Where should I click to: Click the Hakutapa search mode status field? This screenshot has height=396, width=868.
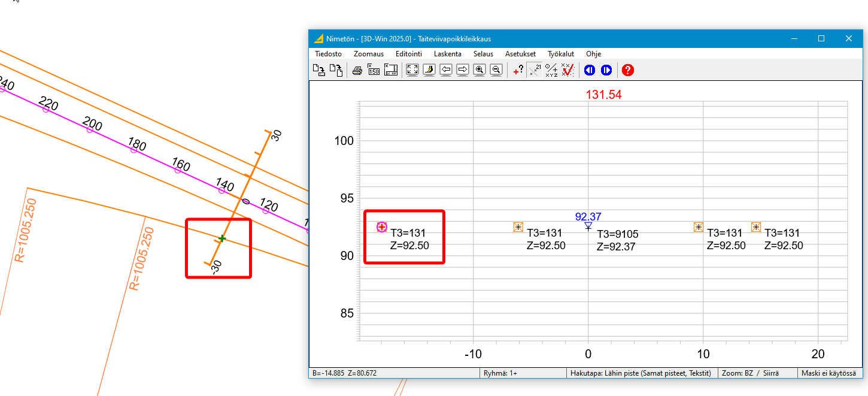coord(642,373)
